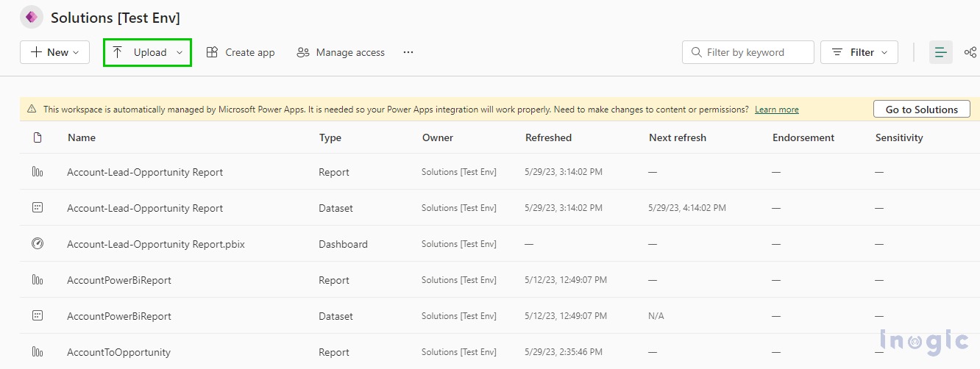This screenshot has height=369, width=980.
Task: Click the Sensitivity column header
Action: tap(899, 137)
